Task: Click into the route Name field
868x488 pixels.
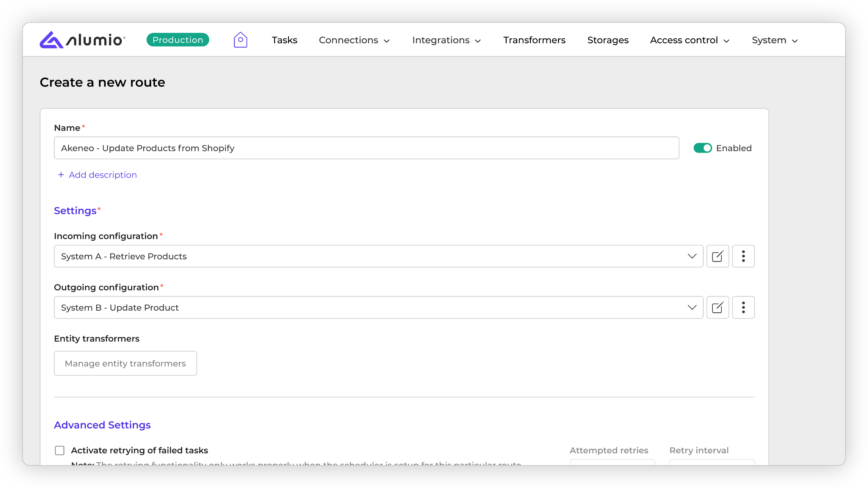Action: click(366, 148)
